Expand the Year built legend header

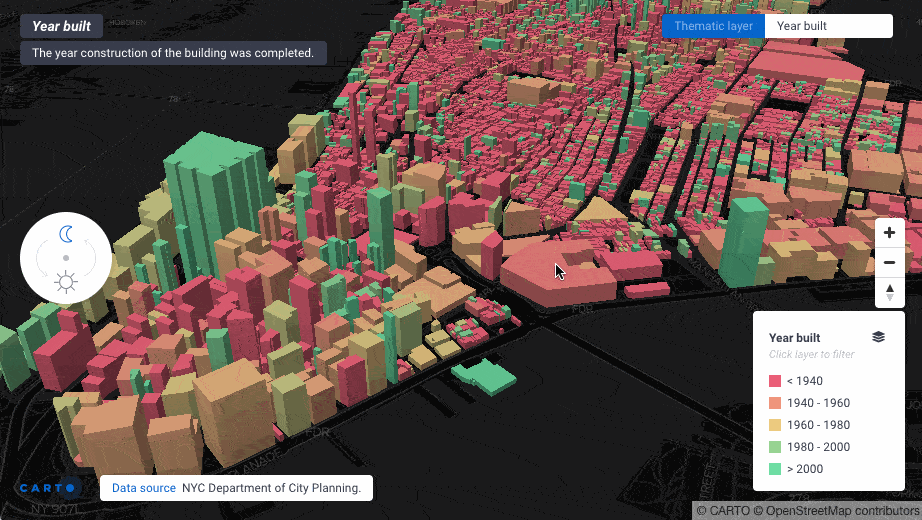point(794,338)
